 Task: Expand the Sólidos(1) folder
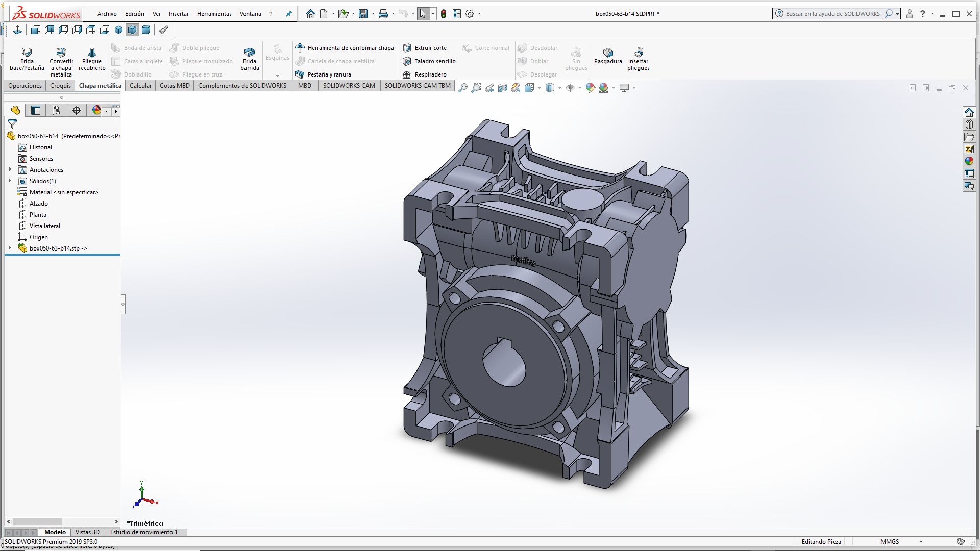point(10,181)
